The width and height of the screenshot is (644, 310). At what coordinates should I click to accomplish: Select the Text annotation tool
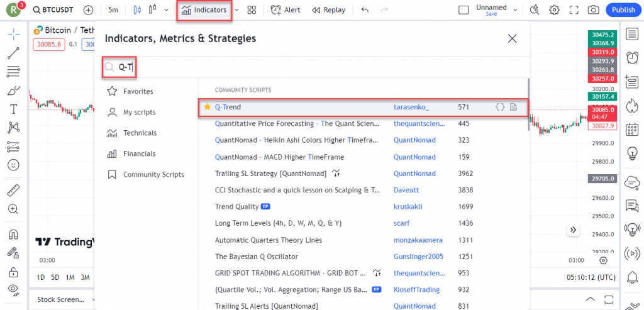point(14,109)
